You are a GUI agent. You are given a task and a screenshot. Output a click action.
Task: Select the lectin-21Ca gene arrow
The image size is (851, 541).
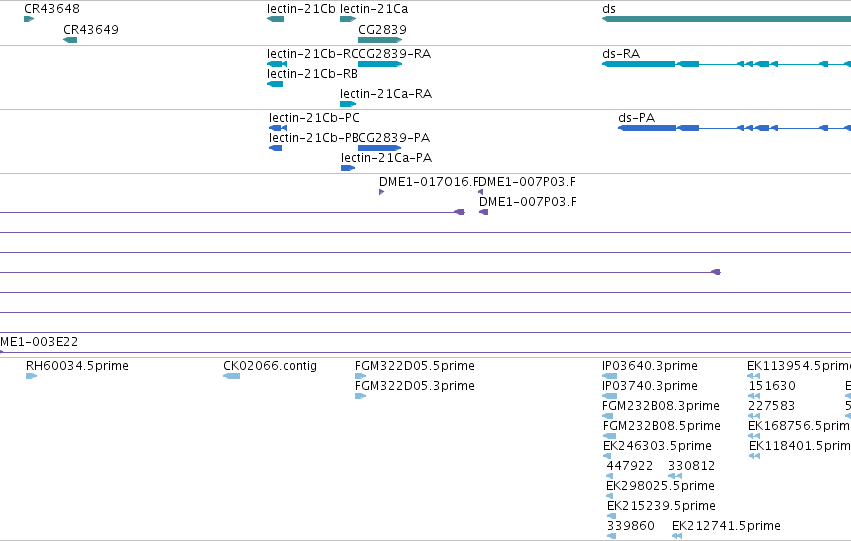click(348, 19)
